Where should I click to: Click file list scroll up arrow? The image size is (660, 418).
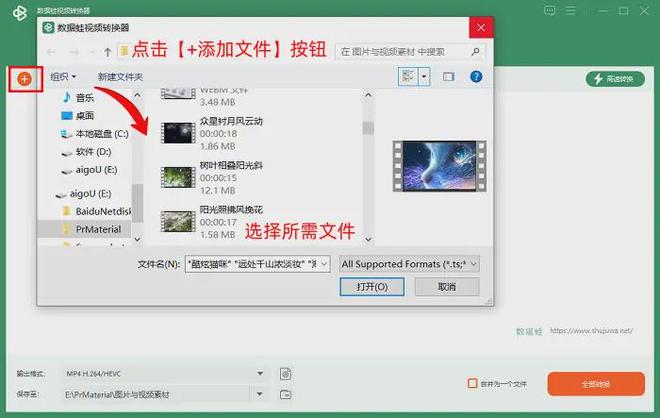coord(368,95)
